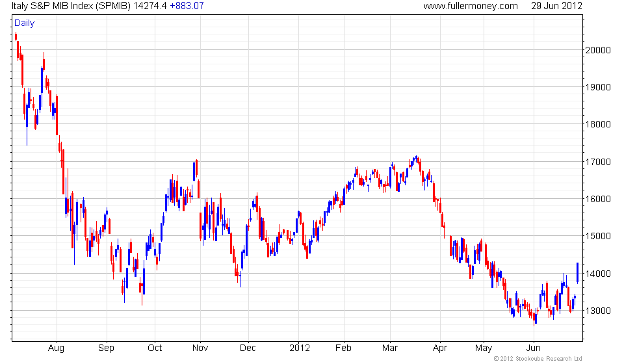Click the change value +883.07
Viewport: 637px width, 364px height.
187,6
